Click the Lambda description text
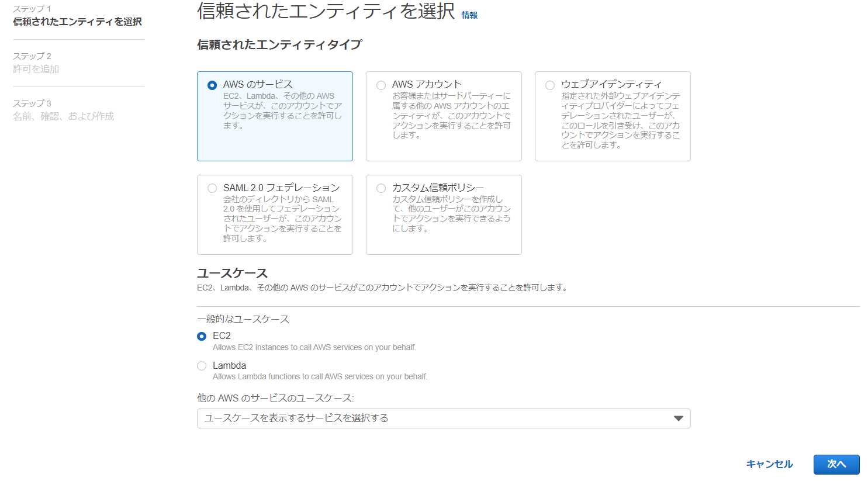 [x=320, y=377]
